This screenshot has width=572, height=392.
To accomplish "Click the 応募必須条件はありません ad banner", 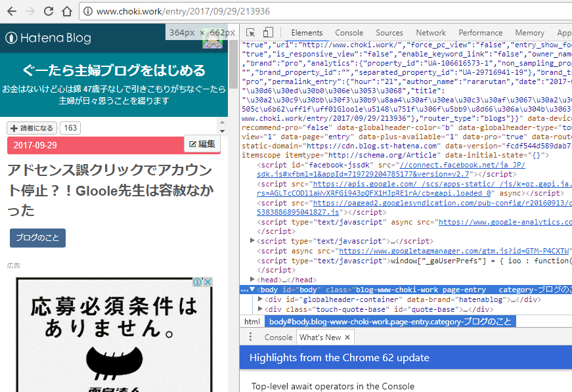I will [114, 336].
